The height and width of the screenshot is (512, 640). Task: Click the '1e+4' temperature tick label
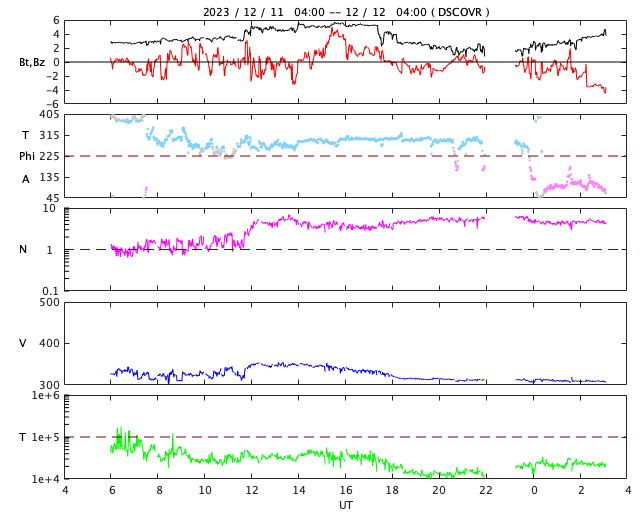click(x=46, y=479)
